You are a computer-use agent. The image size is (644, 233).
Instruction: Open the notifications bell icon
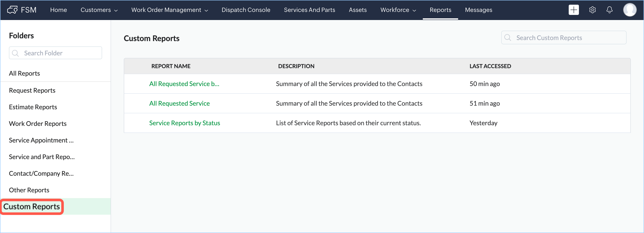coord(609,10)
